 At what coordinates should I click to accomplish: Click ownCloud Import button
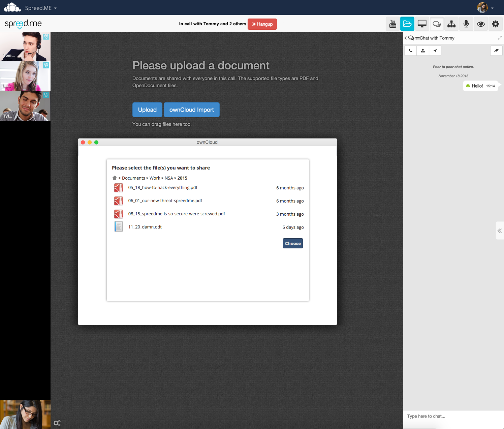[x=192, y=110]
